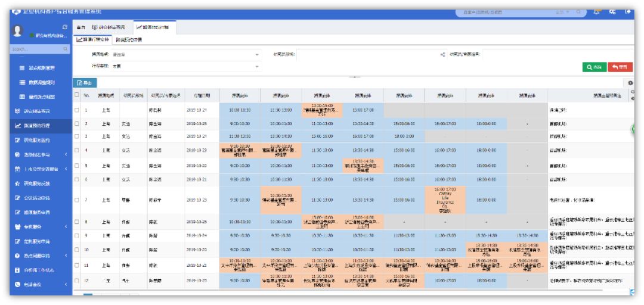Switch to the page tab with map icon
The height and width of the screenshot is (305, 644).
point(109,27)
